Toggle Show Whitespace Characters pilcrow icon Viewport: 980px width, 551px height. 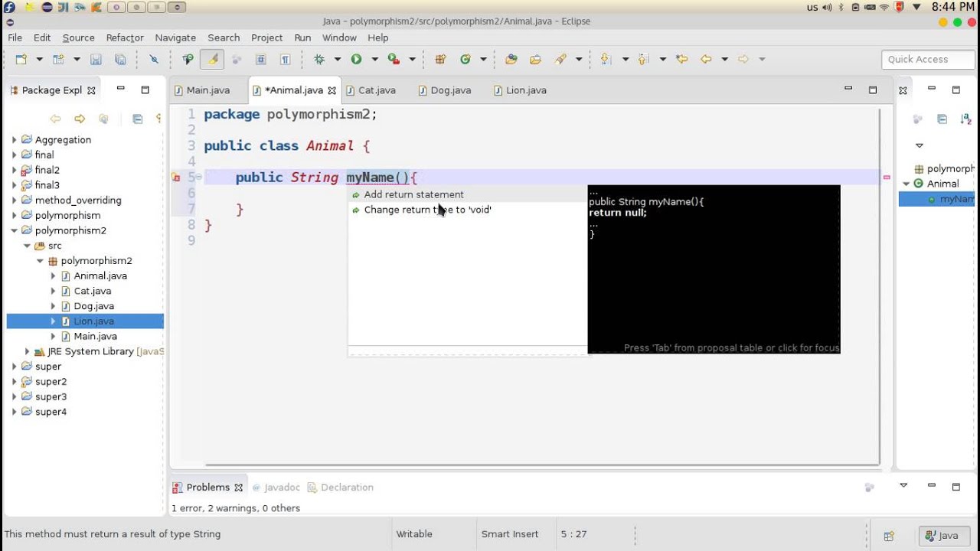point(285,59)
